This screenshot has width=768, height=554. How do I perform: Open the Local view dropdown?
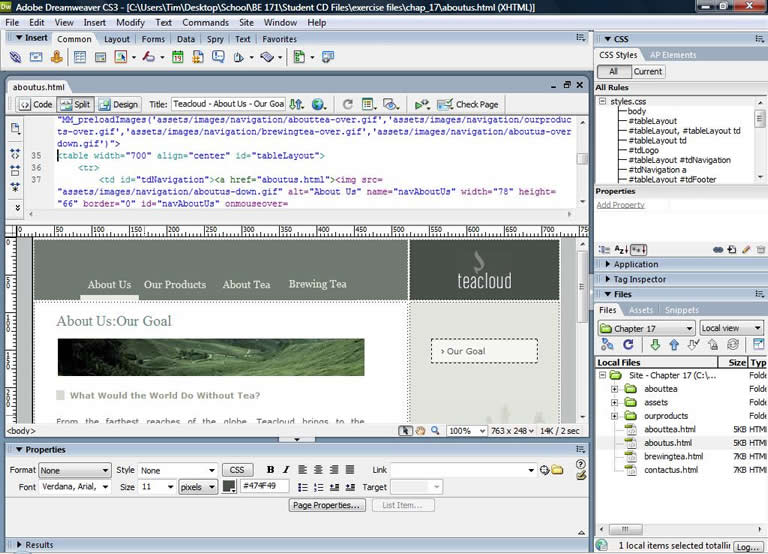(x=731, y=328)
